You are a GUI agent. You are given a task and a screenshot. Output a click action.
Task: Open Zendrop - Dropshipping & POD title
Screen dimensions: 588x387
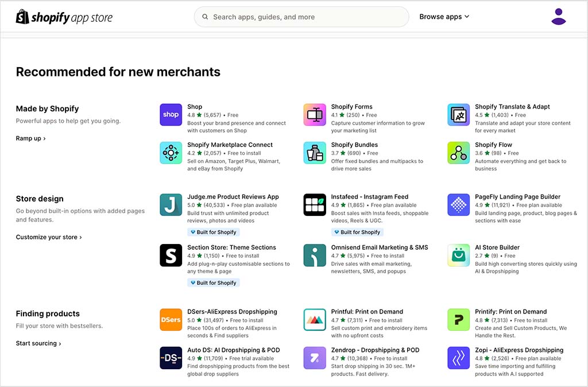click(375, 350)
